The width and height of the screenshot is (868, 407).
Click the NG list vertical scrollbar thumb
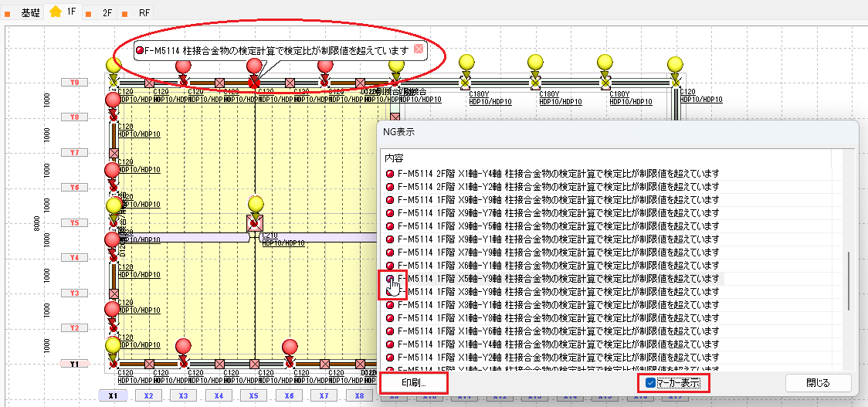pos(848,280)
